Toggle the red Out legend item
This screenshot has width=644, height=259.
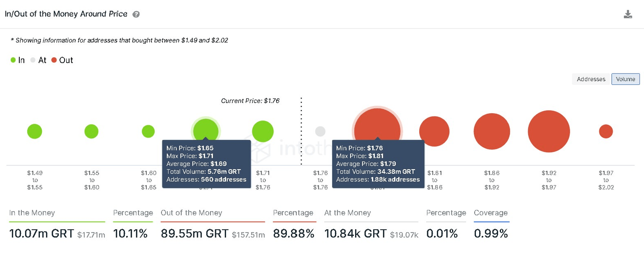pyautogui.click(x=62, y=60)
